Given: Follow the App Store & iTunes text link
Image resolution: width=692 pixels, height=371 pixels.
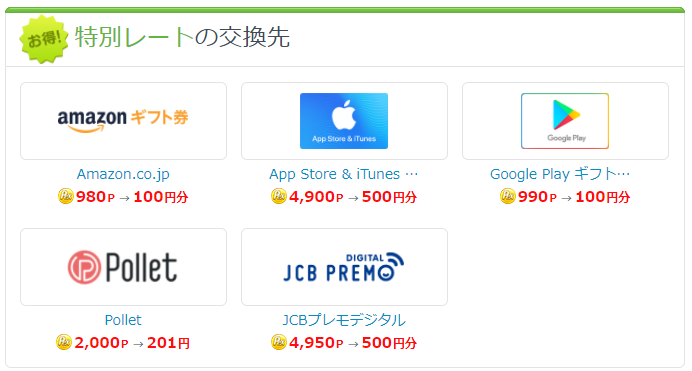Looking at the screenshot, I should (344, 174).
